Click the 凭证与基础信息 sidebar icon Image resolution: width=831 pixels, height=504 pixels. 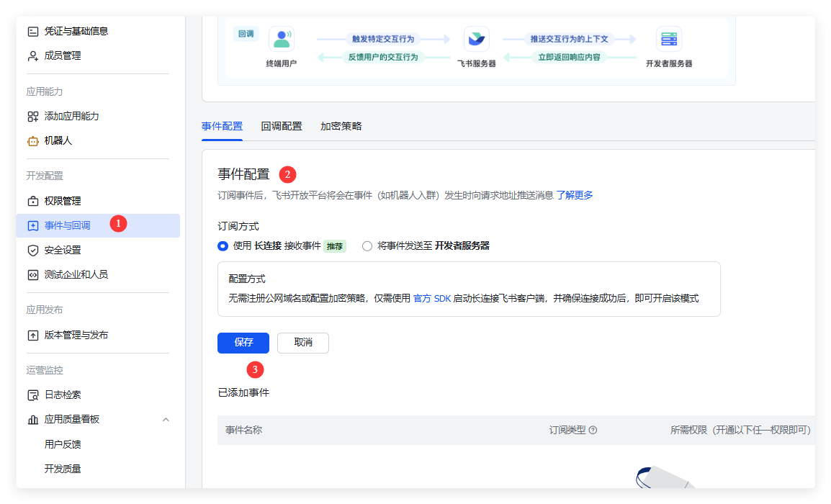32,31
